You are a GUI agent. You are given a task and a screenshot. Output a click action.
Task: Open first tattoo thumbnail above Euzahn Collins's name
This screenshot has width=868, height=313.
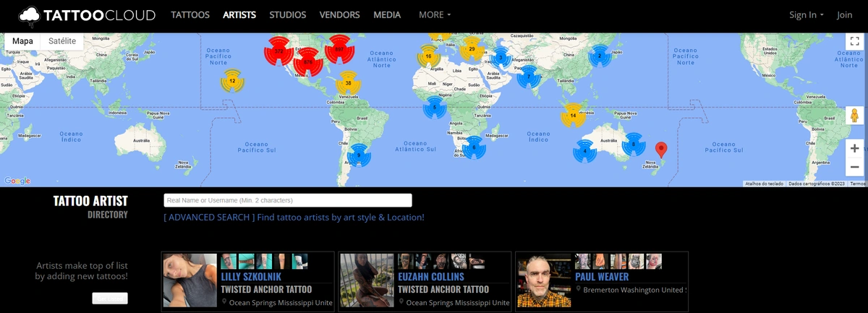[x=405, y=261]
